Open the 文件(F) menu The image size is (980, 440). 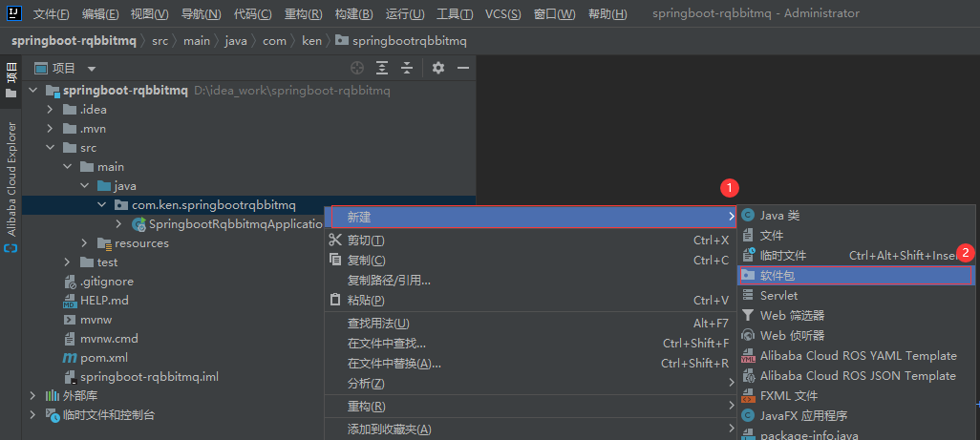tap(52, 13)
